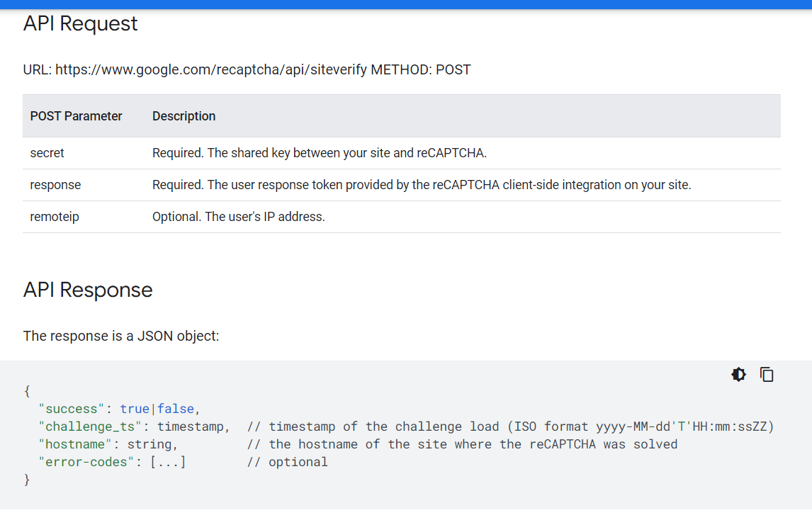Select the 'API Response' heading
This screenshot has width=812, height=520.
88,290
